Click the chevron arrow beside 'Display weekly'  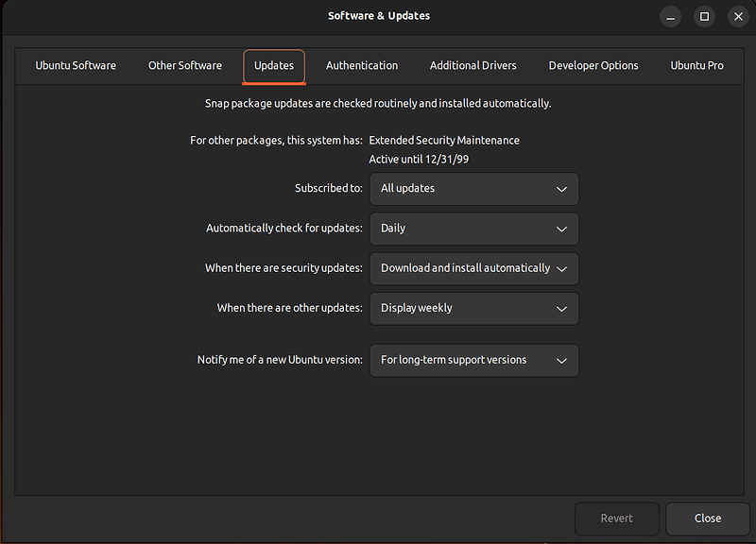click(x=561, y=309)
